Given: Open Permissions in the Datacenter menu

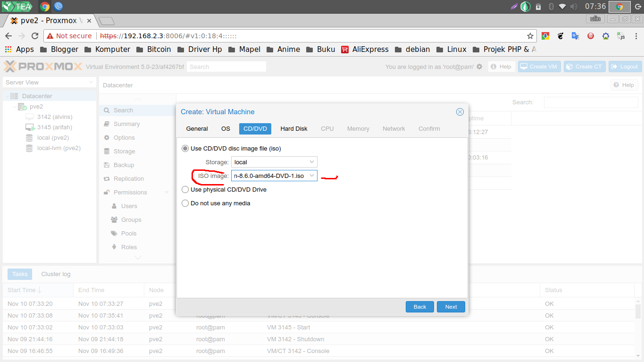Looking at the screenshot, I should (137, 193).
